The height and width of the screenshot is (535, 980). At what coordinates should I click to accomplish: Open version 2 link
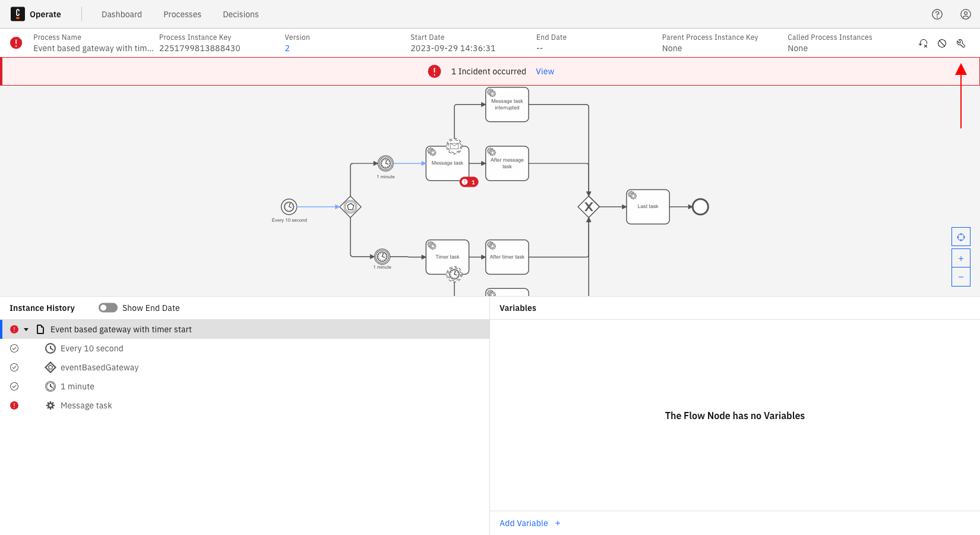click(287, 48)
